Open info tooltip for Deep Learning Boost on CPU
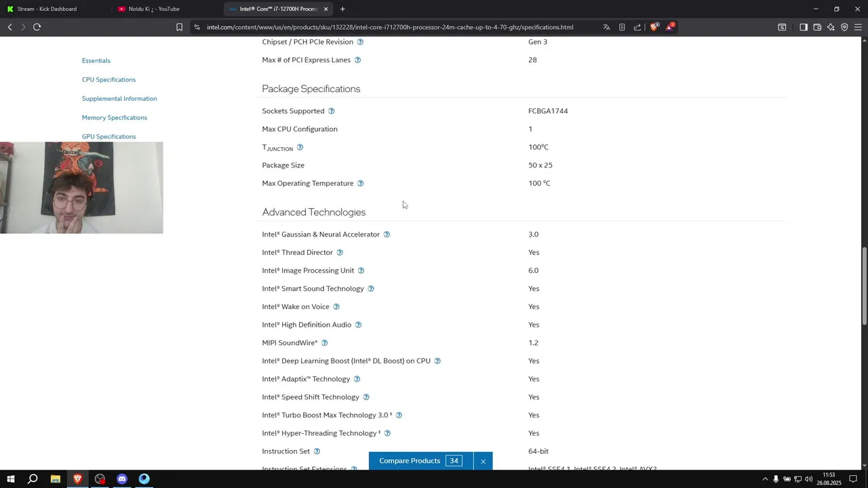Viewport: 868px width, 488px height. tap(437, 361)
